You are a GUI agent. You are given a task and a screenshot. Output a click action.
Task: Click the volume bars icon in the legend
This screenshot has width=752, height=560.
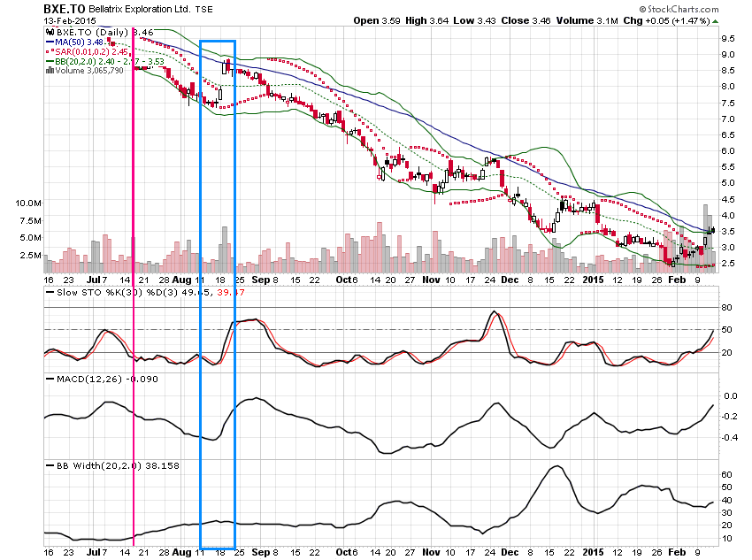coord(50,71)
